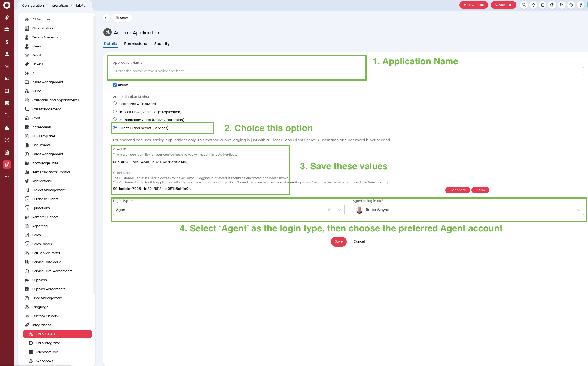The image size is (588, 366).
Task: Open the clipboard/to-do icon in top bar
Action: pos(543,5)
